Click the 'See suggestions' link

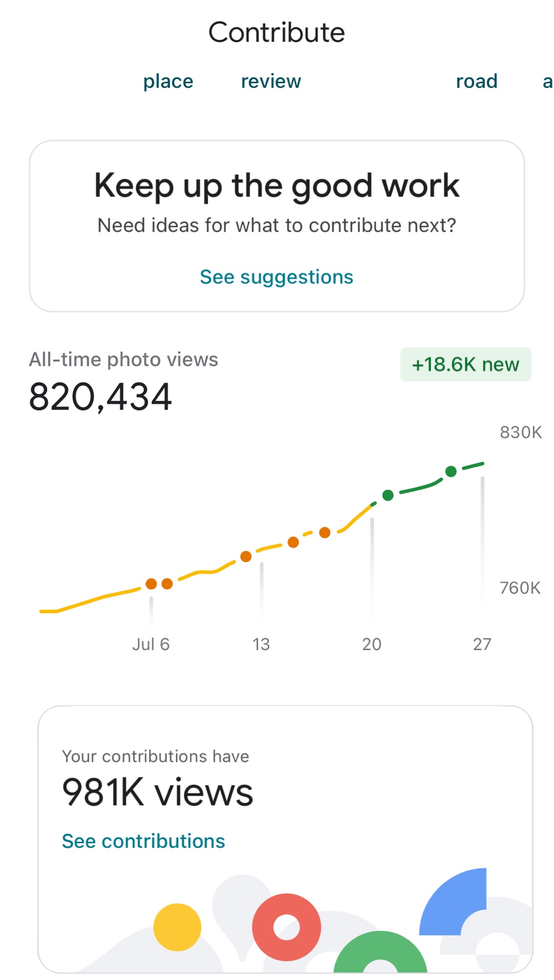[x=277, y=277]
